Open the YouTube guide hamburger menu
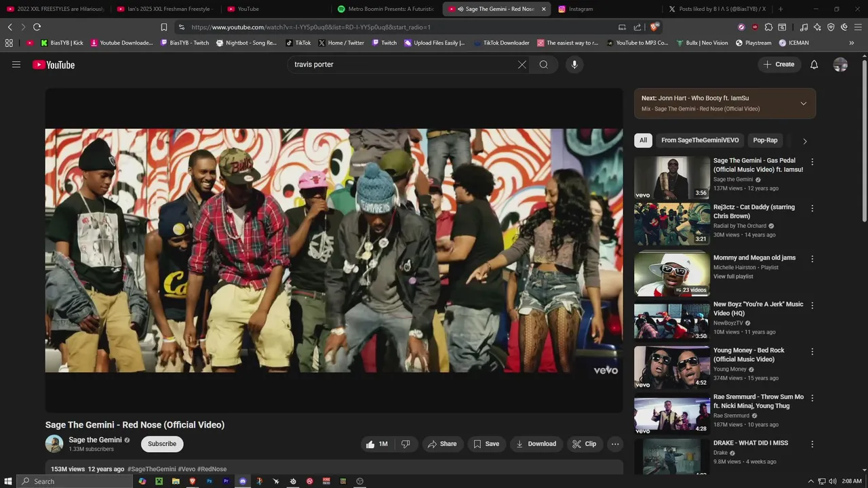This screenshot has width=868, height=488. pos(16,64)
